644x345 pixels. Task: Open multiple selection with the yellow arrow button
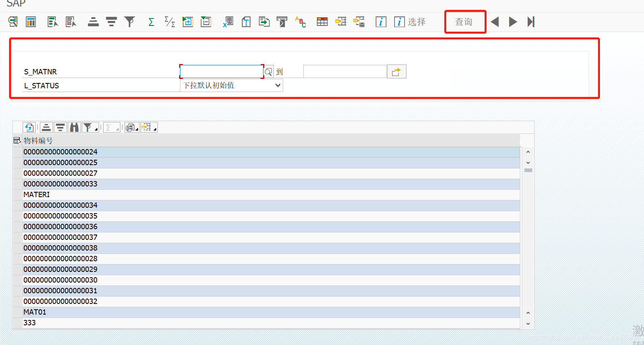(x=397, y=71)
